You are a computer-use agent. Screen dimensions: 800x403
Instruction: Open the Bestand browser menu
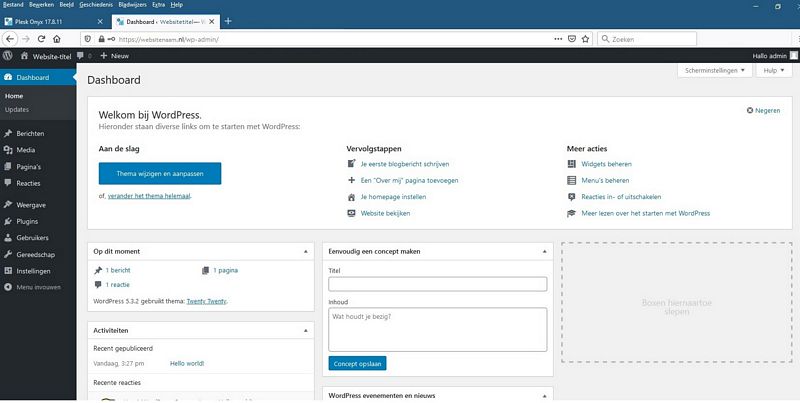point(13,5)
